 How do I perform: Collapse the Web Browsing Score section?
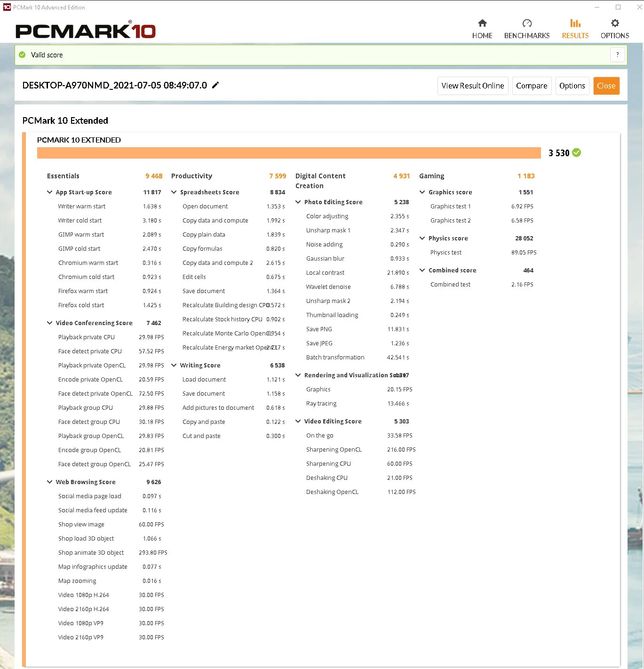pos(49,482)
